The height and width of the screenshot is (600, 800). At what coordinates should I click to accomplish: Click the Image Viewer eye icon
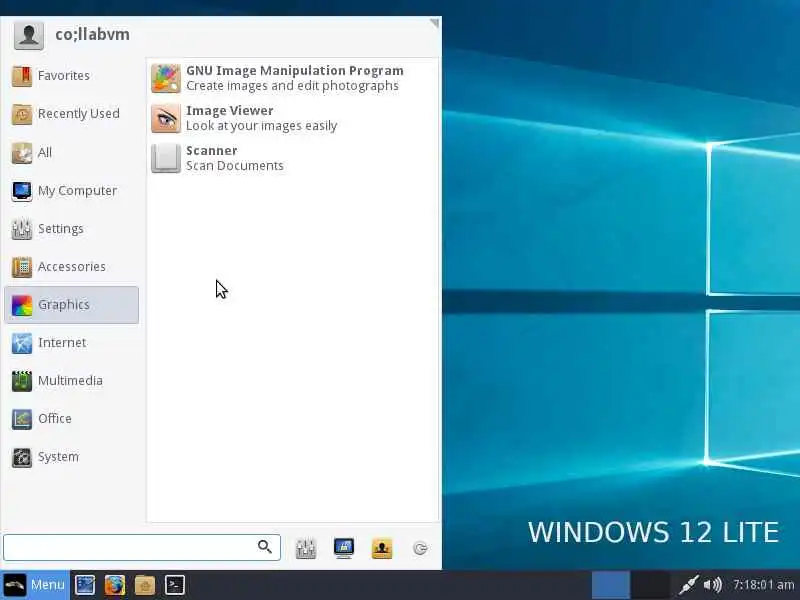[x=166, y=118]
